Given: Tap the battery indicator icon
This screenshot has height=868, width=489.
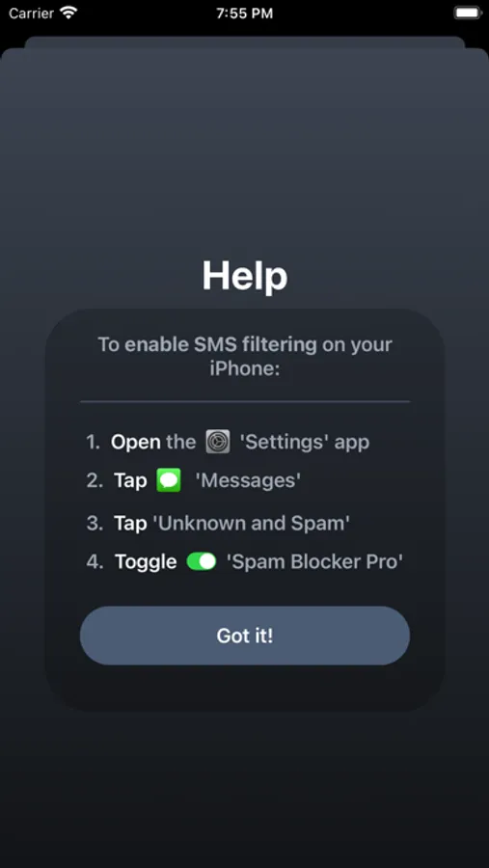Looking at the screenshot, I should tap(469, 13).
